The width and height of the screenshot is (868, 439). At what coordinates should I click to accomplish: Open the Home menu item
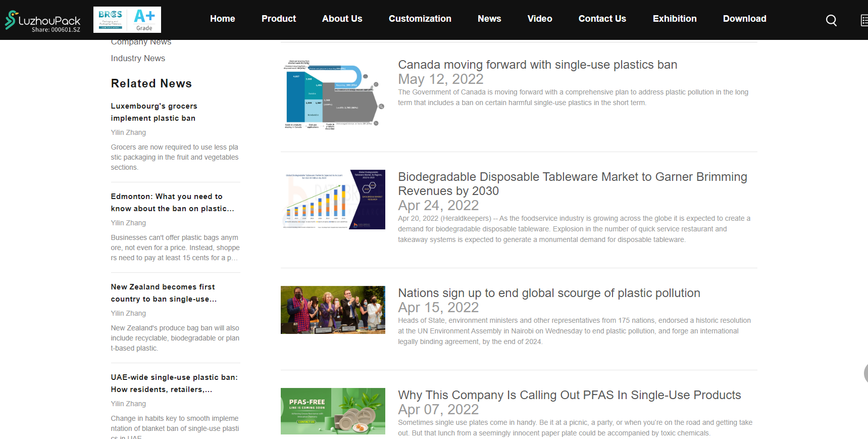tap(222, 19)
